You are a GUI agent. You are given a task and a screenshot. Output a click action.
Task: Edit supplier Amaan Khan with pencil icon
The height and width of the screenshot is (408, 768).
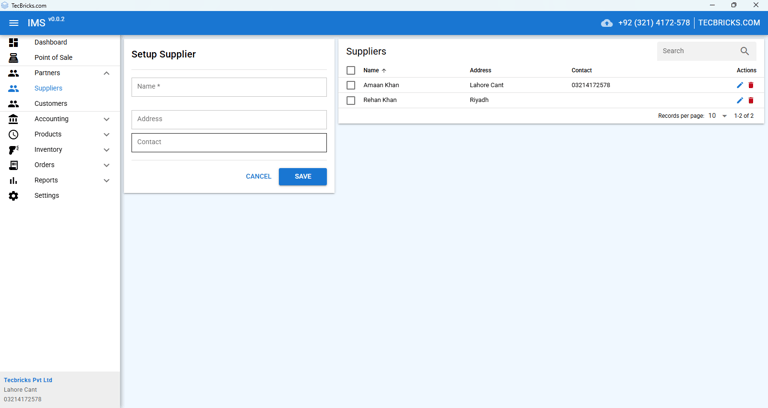click(740, 85)
